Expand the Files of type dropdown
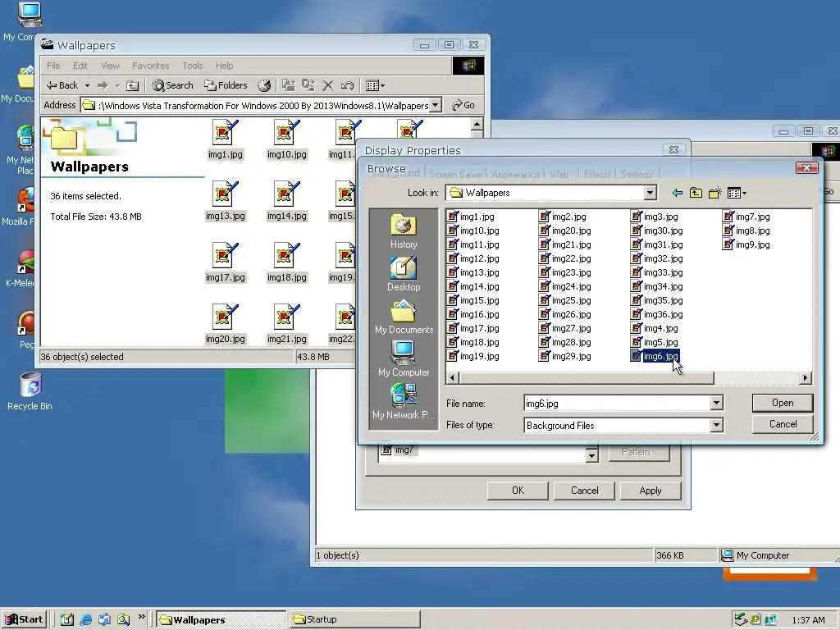Viewport: 840px width, 630px height. coord(716,426)
